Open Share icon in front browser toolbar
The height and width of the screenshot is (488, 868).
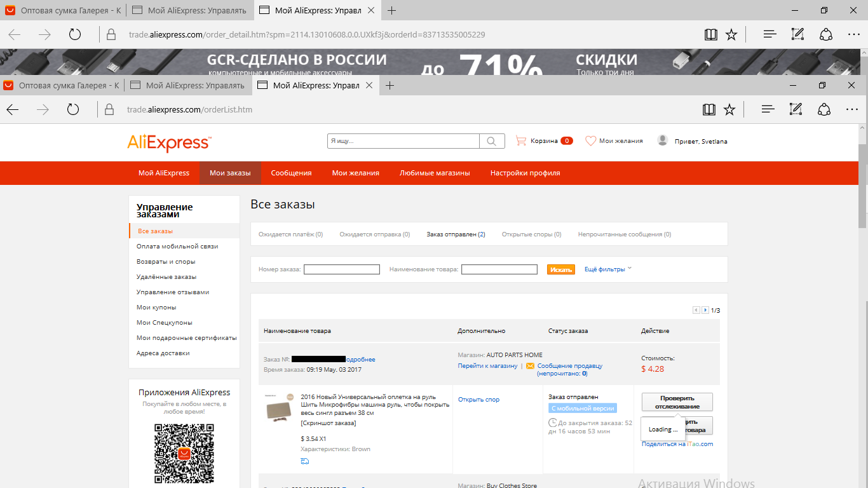[x=824, y=109]
